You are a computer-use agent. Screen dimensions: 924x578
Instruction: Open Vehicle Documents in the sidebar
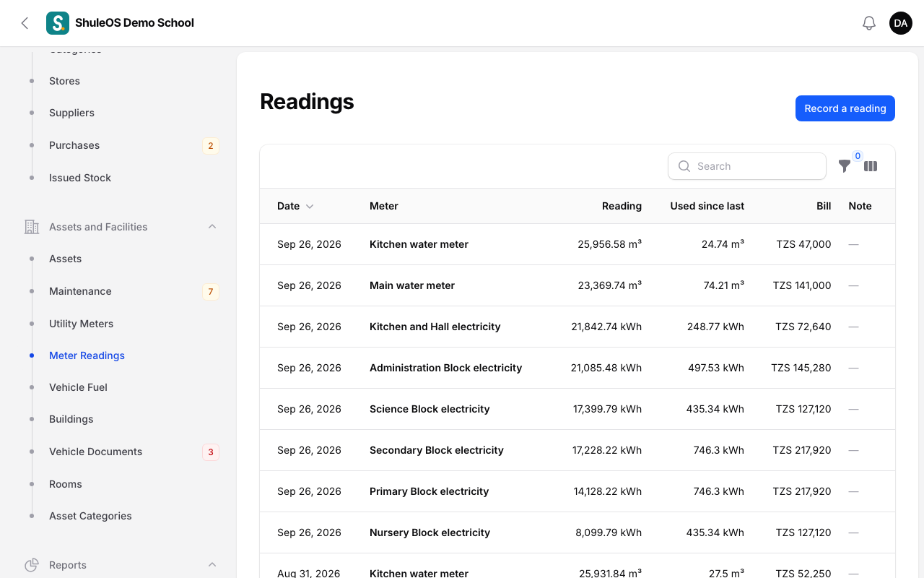[x=95, y=452]
